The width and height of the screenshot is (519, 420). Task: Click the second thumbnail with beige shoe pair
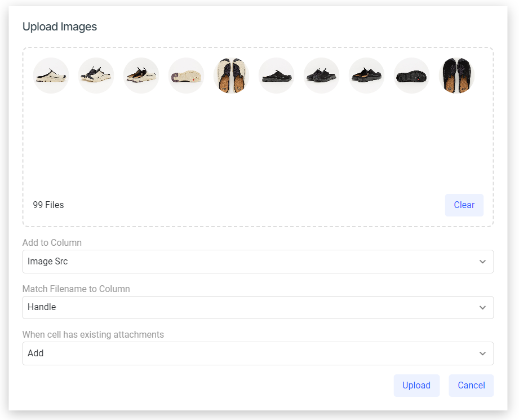pos(96,76)
